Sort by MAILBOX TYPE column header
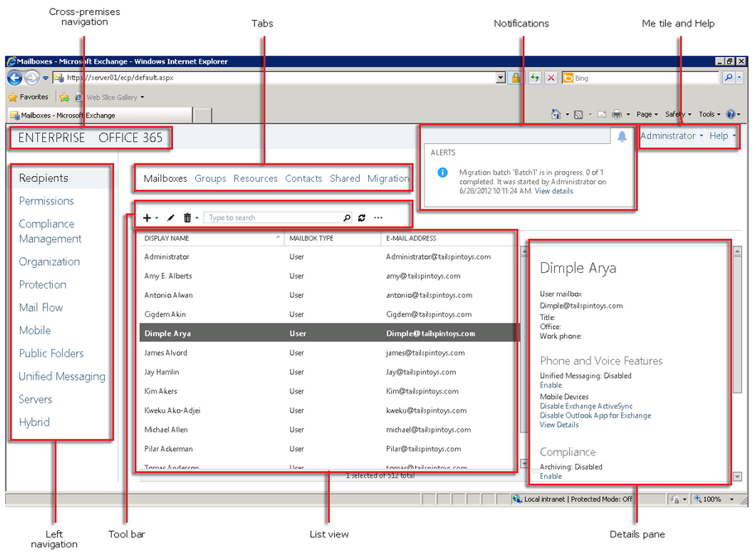The width and height of the screenshot is (756, 554). tap(333, 238)
